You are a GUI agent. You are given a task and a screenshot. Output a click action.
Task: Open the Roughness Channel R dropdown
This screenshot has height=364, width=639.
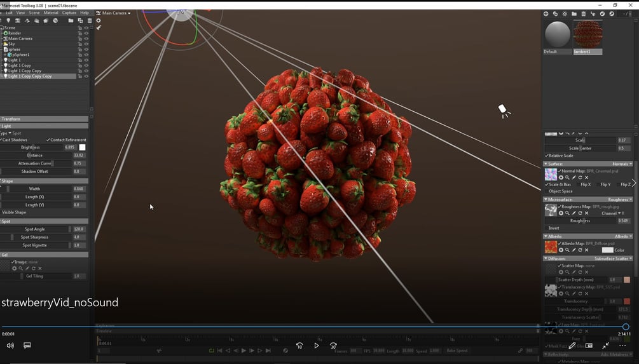coord(614,213)
